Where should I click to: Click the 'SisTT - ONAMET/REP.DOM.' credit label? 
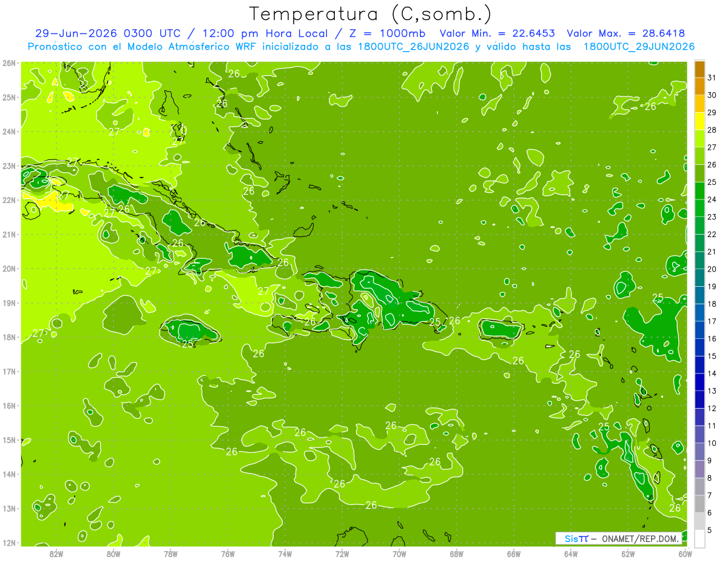tap(618, 538)
